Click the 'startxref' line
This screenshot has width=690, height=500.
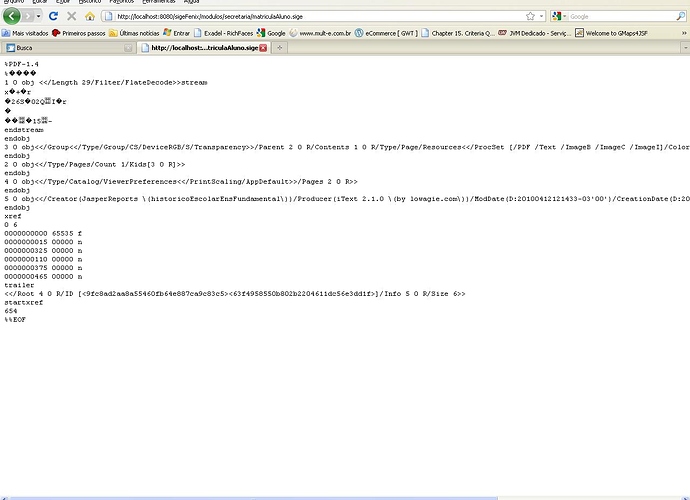[24, 302]
